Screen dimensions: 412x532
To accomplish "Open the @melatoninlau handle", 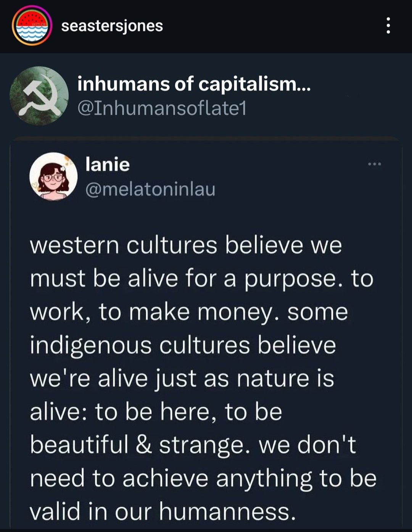I will click(x=150, y=189).
